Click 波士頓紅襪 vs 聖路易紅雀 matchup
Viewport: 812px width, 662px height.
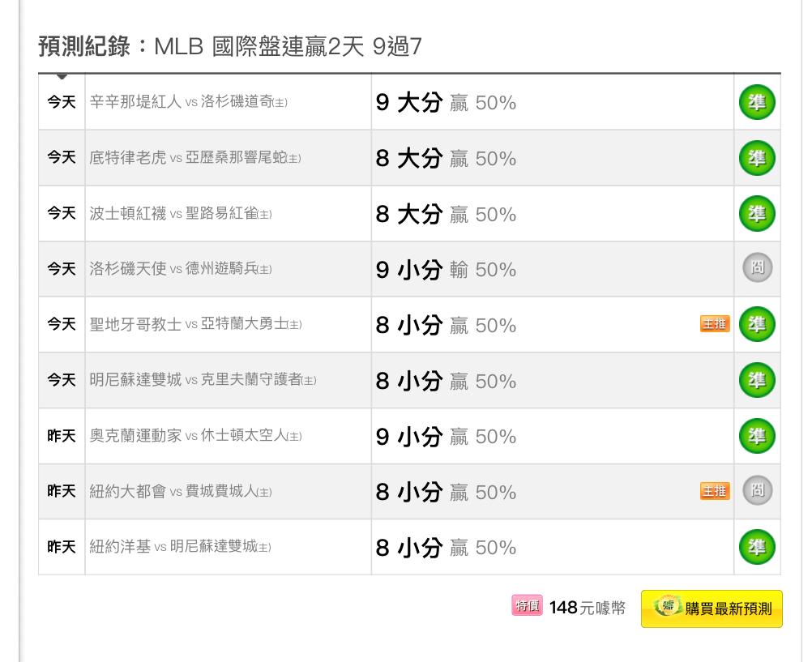pyautogui.click(x=180, y=214)
